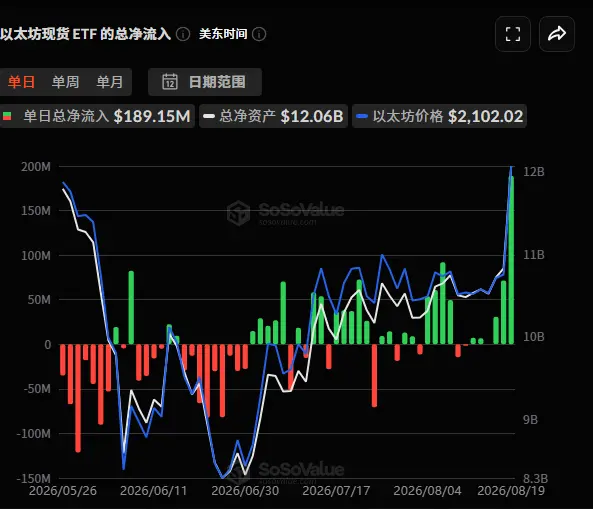The width and height of the screenshot is (593, 509).
Task: Click the blue 以太坊价格 line swatch
Action: [362, 116]
